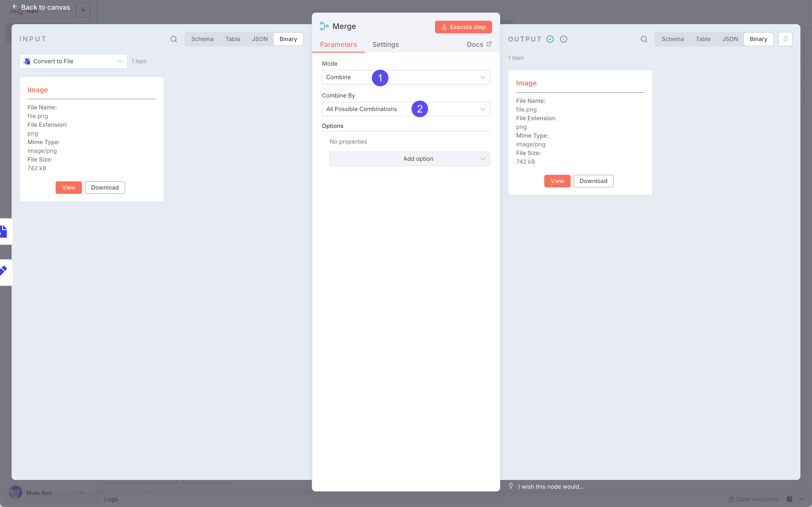
Task: Pin the output data icon
Action: [785, 39]
